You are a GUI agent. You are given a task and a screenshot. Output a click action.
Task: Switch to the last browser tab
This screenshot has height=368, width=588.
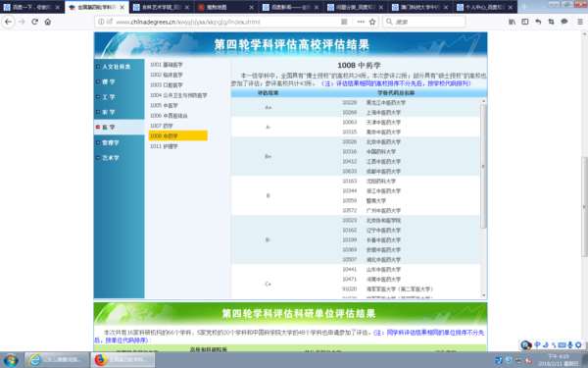point(485,7)
